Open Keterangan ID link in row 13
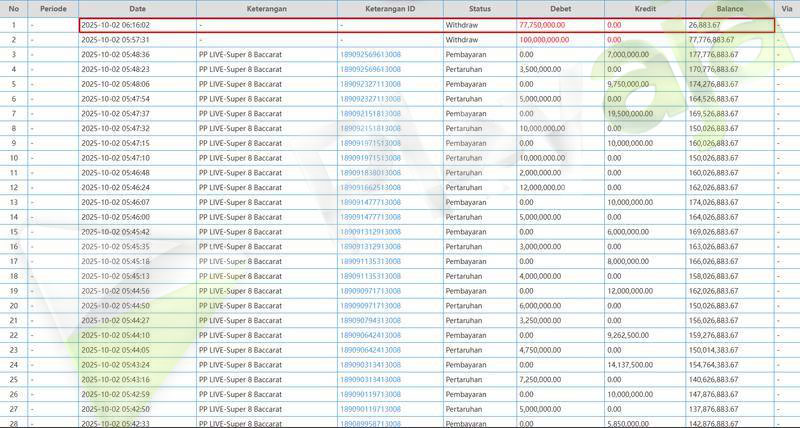This screenshot has height=428, width=800. (x=371, y=202)
